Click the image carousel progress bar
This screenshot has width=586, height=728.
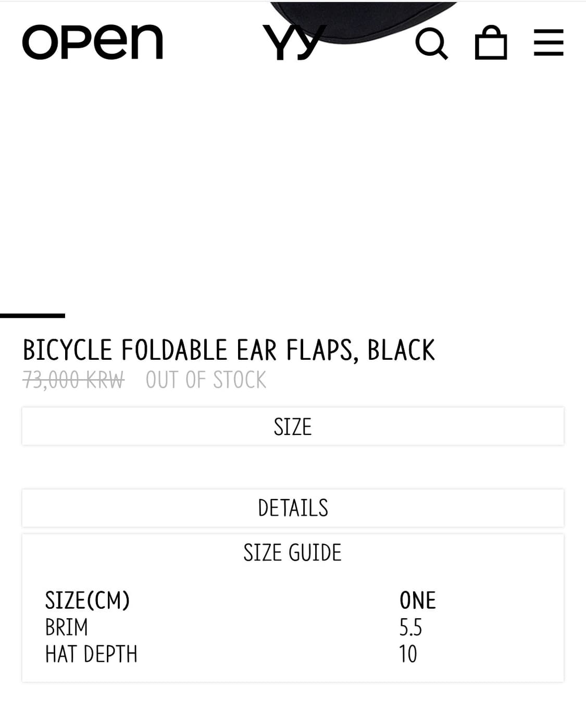[x=32, y=316]
